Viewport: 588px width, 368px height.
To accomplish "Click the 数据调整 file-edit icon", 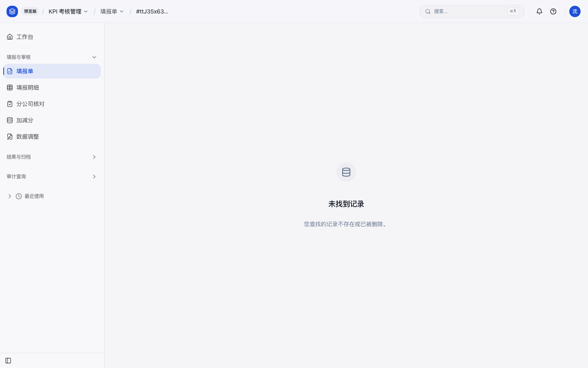I will [x=10, y=137].
